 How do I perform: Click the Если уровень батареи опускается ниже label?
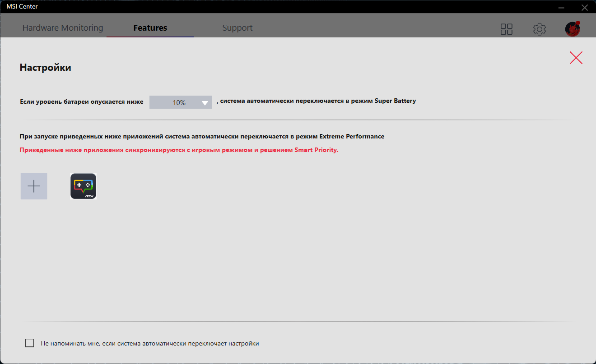tap(82, 102)
